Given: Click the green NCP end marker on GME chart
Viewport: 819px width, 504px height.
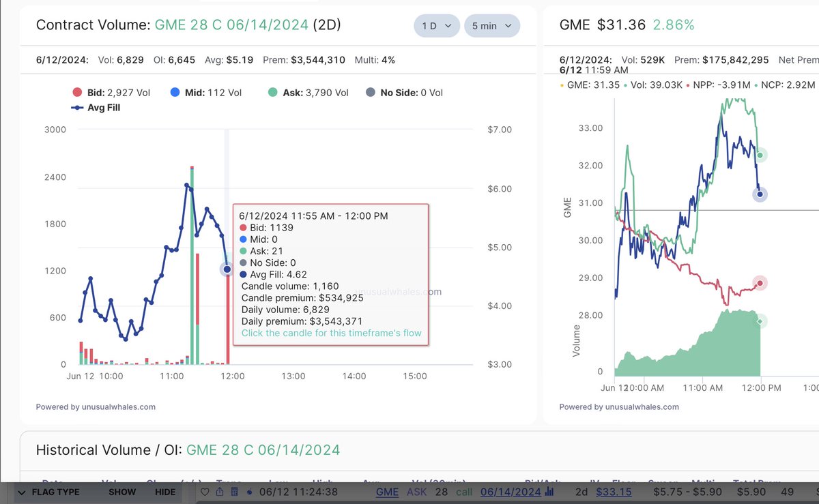Looking at the screenshot, I should tap(761, 155).
